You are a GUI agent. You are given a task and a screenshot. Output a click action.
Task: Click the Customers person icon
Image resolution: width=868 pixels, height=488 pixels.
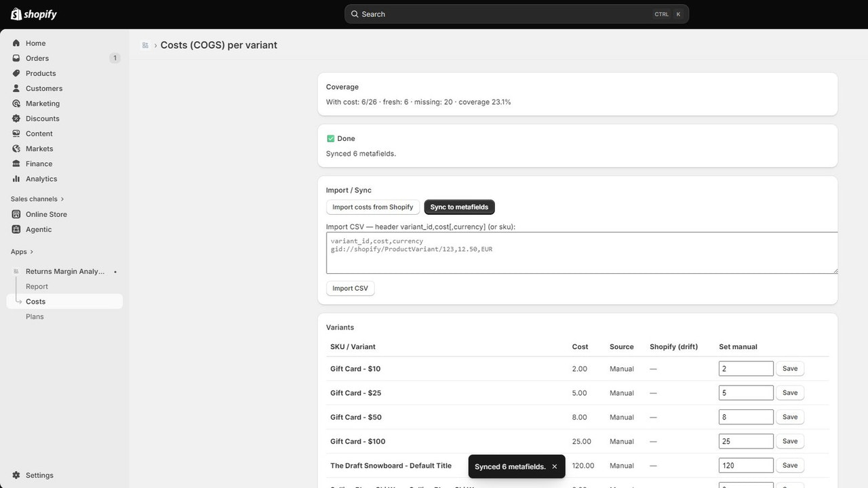click(x=16, y=88)
